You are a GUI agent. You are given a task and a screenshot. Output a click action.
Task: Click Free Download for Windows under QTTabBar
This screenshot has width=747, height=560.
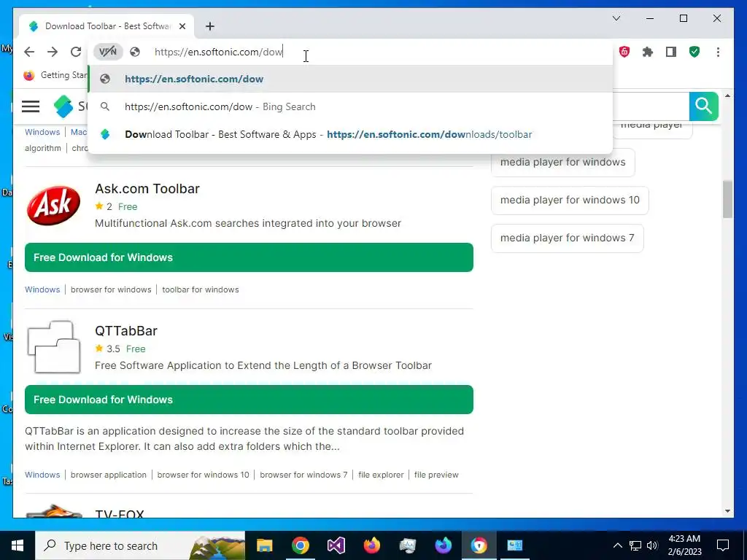(249, 400)
